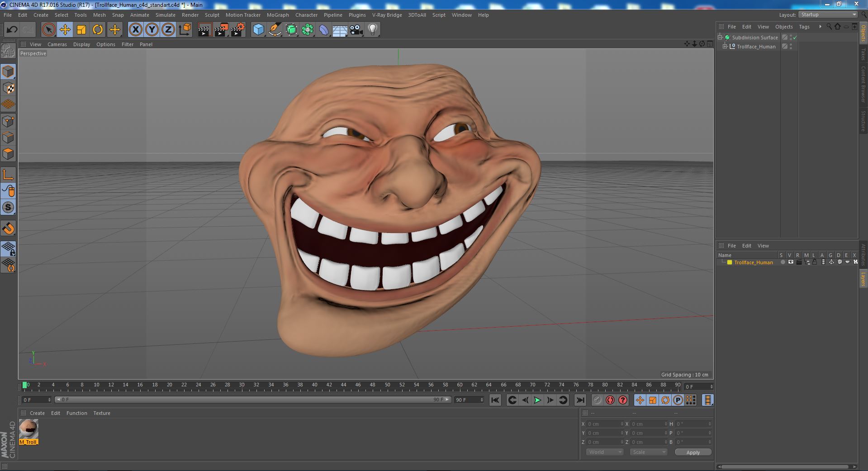Click the Make Editable icon

(8, 51)
